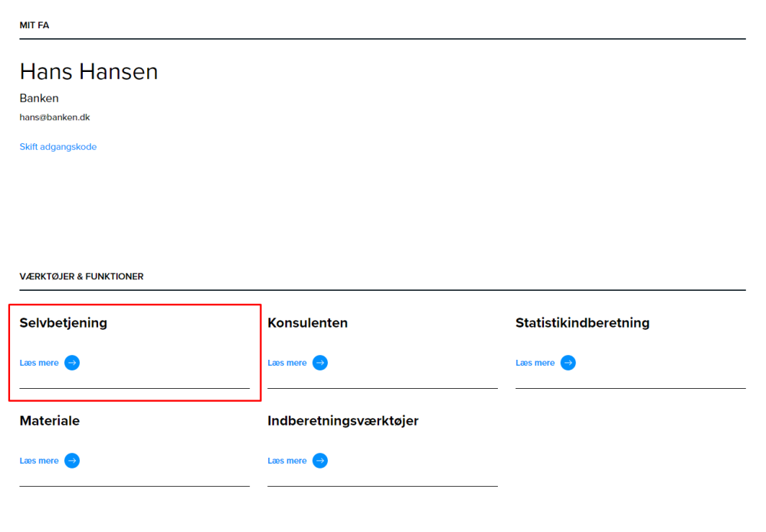Open the Selvbetjening heading
The image size is (766, 532).
64,323
